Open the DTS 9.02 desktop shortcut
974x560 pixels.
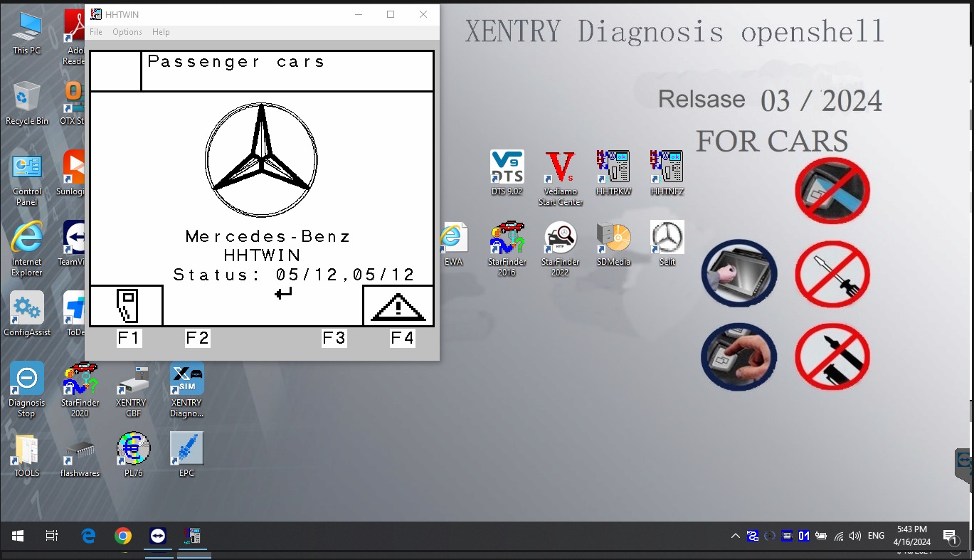tap(507, 173)
